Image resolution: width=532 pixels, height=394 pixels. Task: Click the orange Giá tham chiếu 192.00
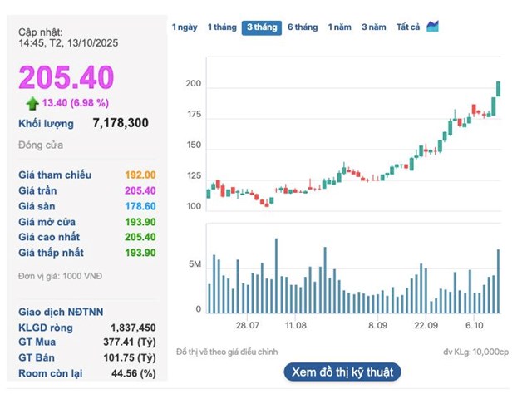pyautogui.click(x=140, y=175)
